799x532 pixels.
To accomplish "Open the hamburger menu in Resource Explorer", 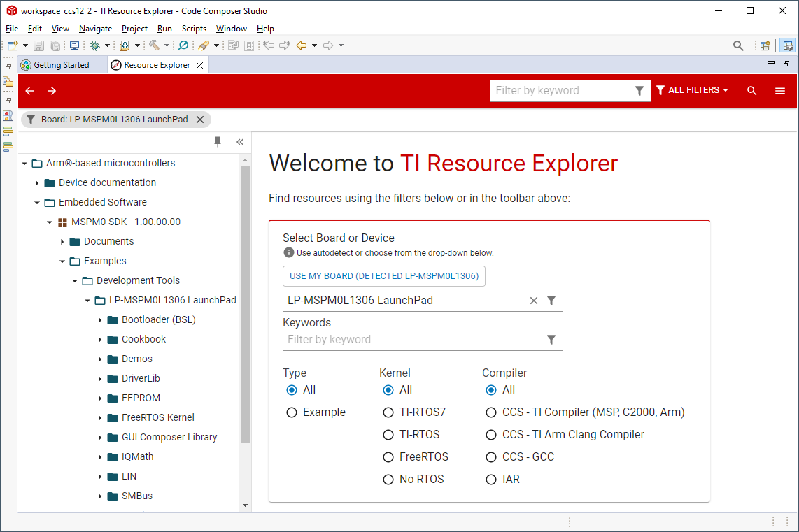I will [x=780, y=91].
